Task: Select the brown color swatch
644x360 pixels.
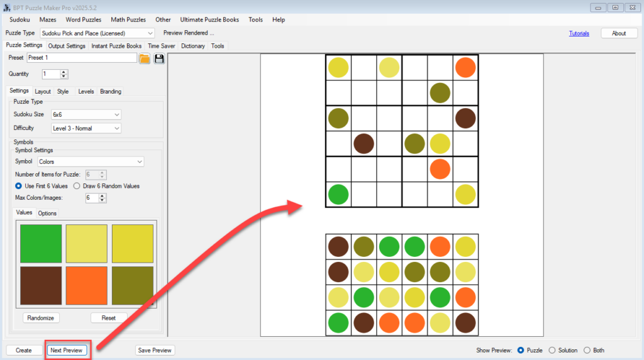Action: pyautogui.click(x=41, y=285)
